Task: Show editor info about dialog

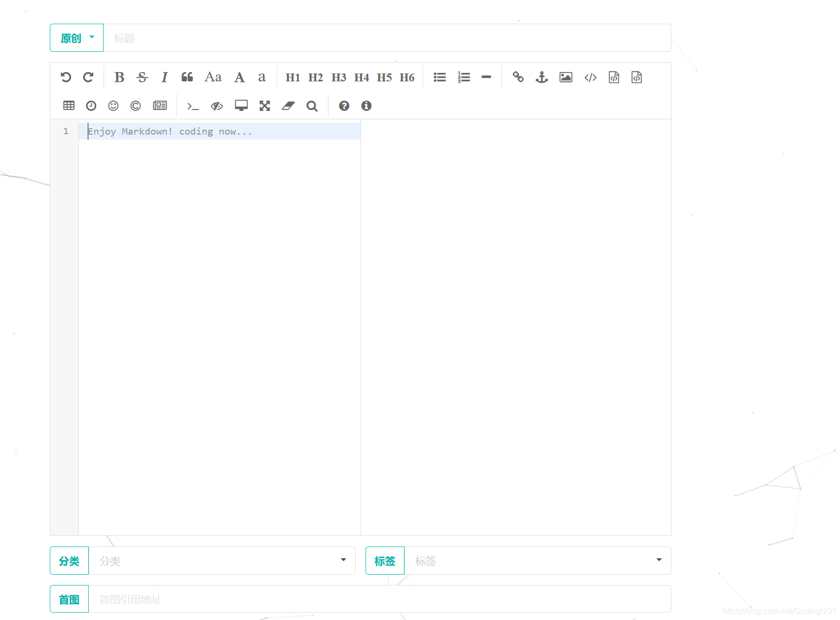Action: point(366,106)
